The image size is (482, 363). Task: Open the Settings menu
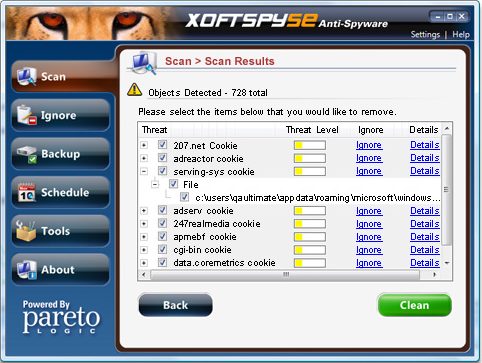425,35
